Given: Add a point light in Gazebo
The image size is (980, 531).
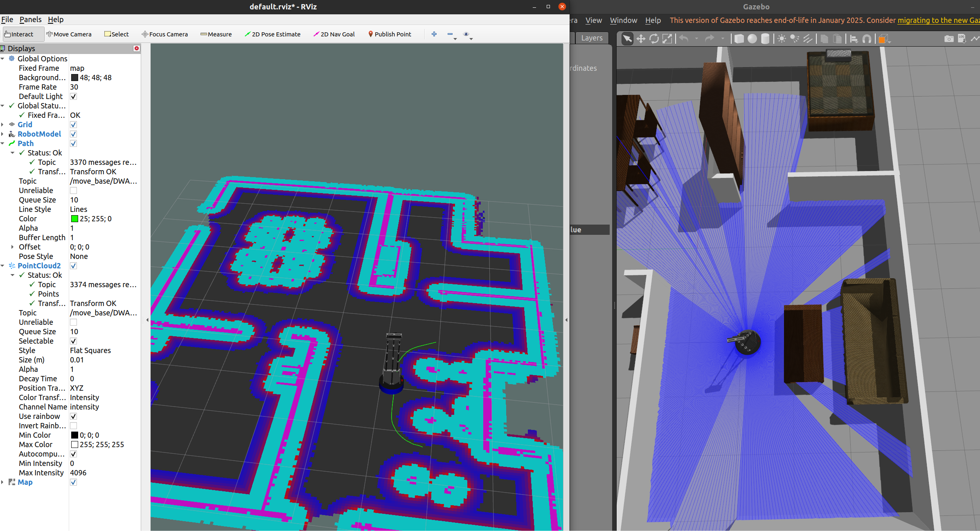Looking at the screenshot, I should click(x=782, y=39).
